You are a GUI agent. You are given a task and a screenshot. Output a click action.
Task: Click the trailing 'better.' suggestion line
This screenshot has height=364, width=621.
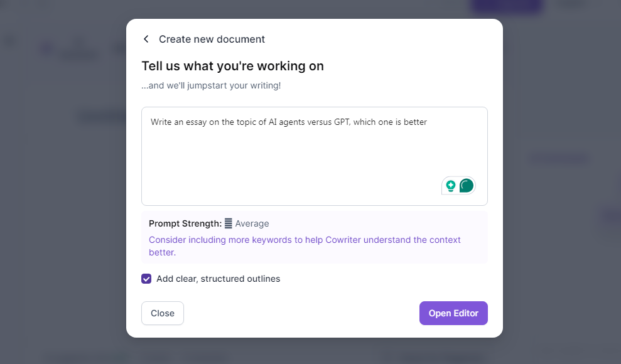click(163, 252)
